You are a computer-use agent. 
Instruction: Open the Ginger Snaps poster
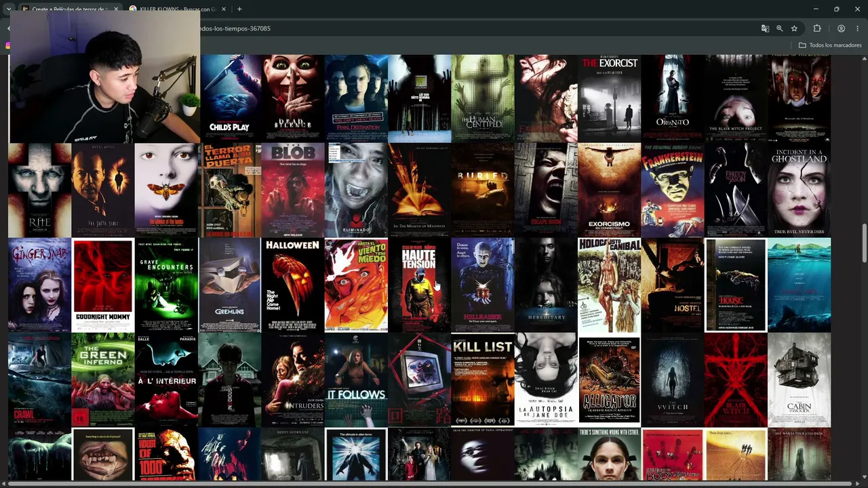(x=39, y=285)
